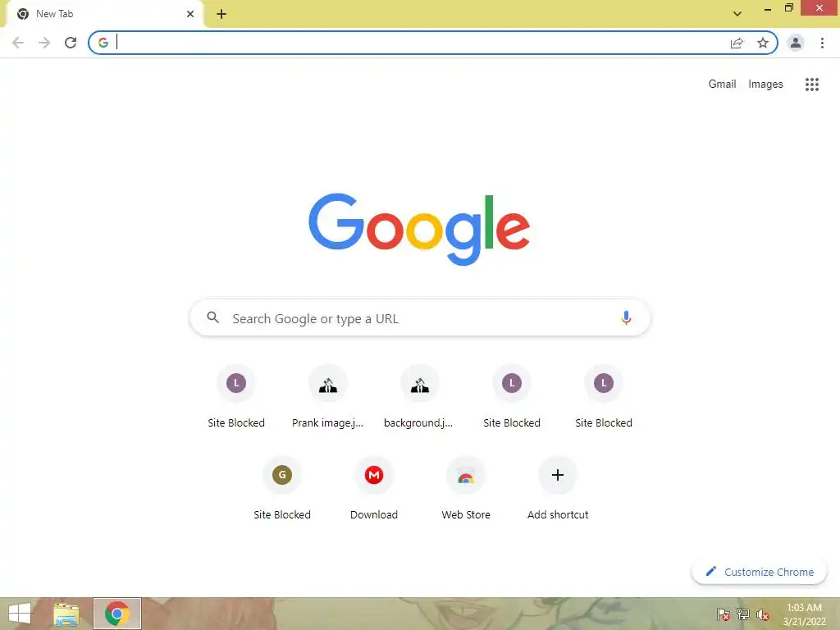Open the first Site Blocked shortcut
The width and height of the screenshot is (840, 630).
(236, 396)
